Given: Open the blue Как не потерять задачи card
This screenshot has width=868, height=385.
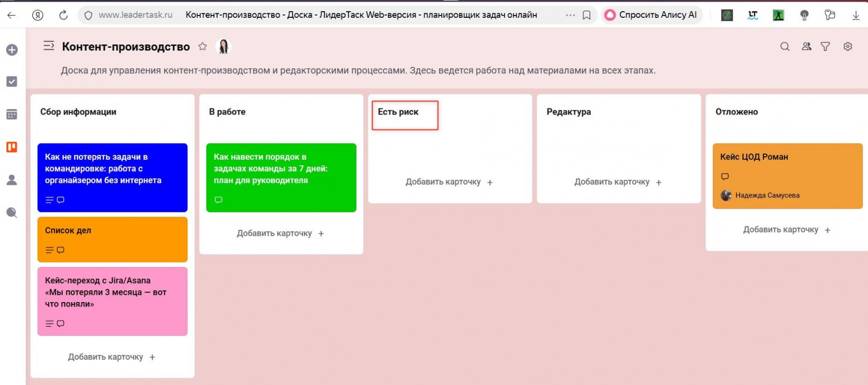Looking at the screenshot, I should (112, 177).
